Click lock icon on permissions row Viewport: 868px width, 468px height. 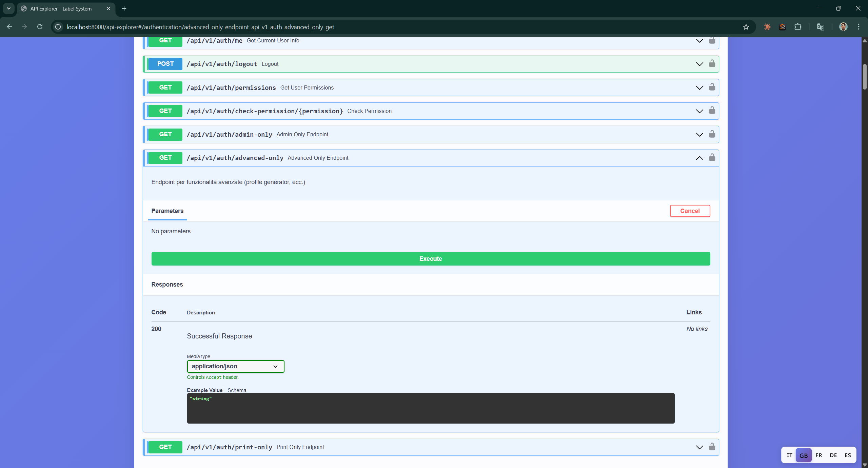coord(712,87)
